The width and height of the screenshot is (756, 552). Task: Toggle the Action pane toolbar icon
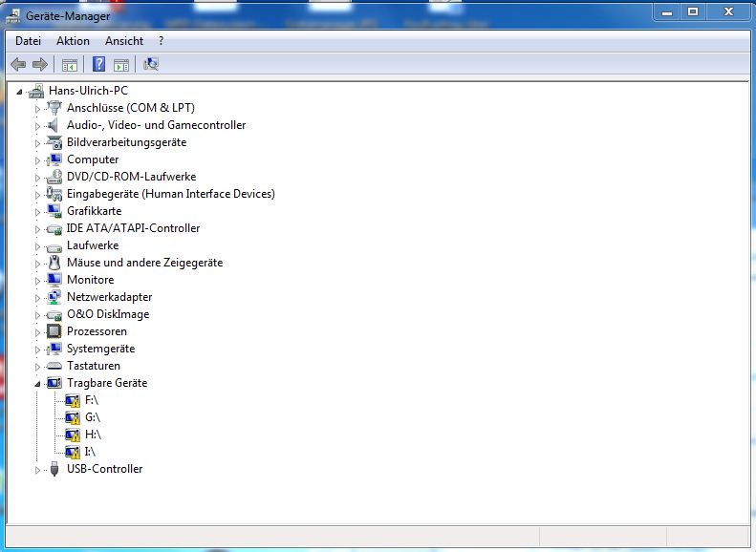tap(121, 65)
